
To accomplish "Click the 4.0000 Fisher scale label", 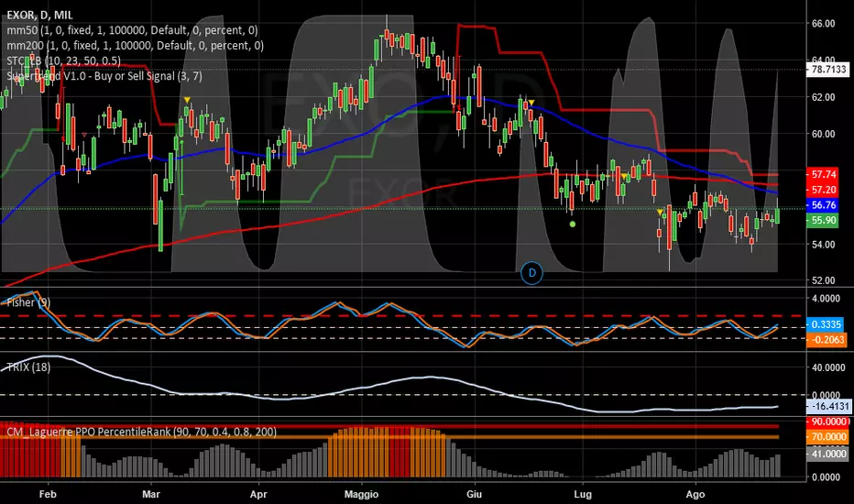I will click(826, 299).
